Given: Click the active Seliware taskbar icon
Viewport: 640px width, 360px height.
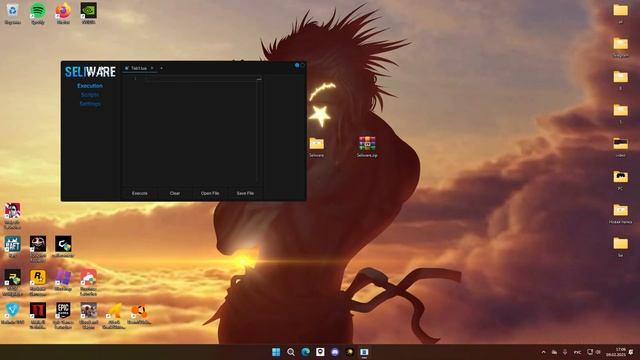Looking at the screenshot, I should pos(364,352).
